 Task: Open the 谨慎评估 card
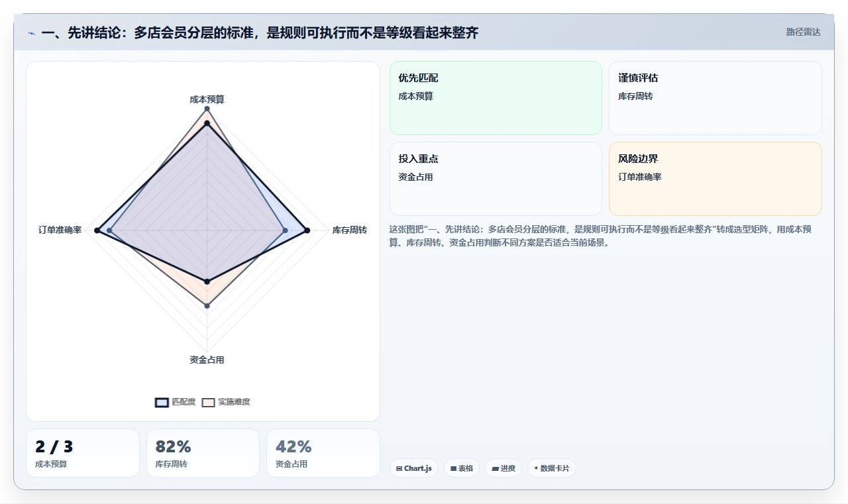coord(715,98)
